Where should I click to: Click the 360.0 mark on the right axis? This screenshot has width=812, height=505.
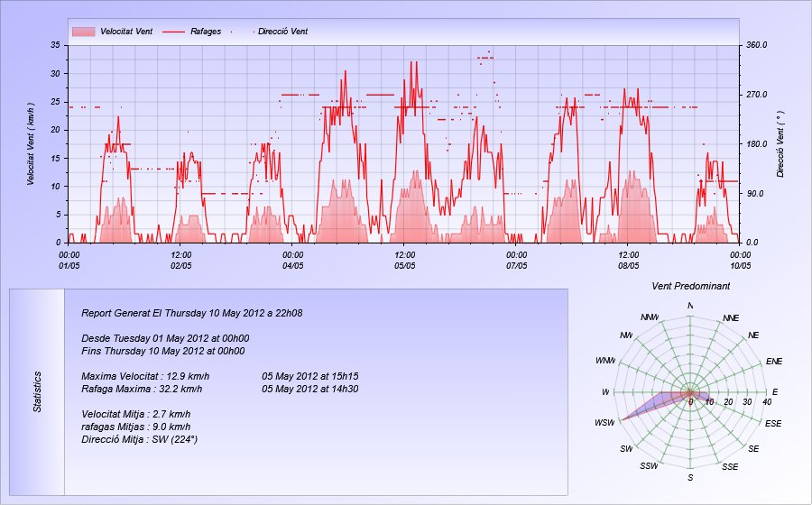click(756, 44)
